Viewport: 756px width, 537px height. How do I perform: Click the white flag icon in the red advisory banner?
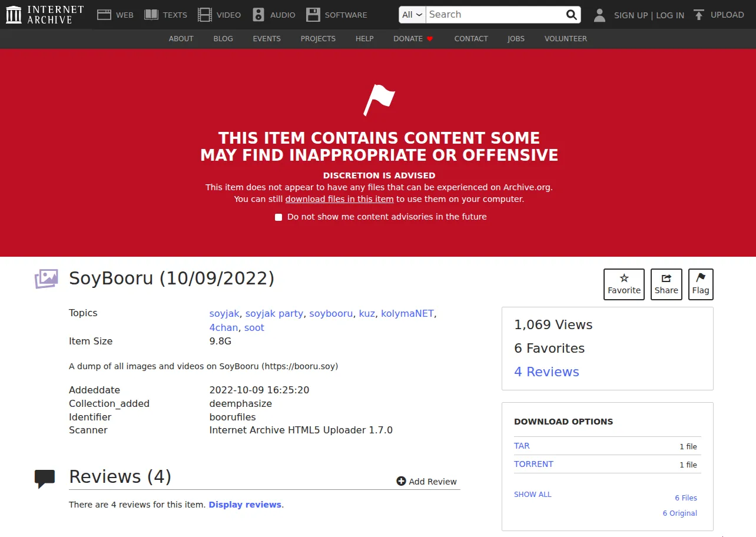point(379,100)
